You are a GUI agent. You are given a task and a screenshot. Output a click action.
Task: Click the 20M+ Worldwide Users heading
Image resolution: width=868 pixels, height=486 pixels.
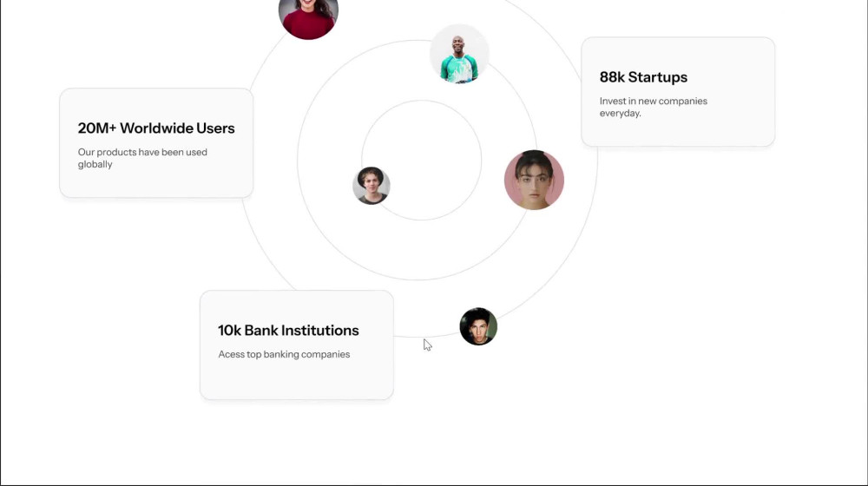pos(156,128)
